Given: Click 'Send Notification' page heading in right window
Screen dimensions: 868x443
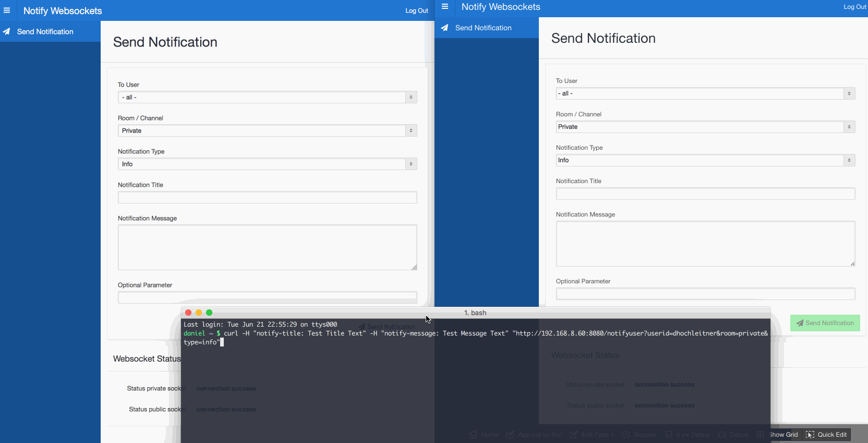Looking at the screenshot, I should pyautogui.click(x=604, y=39).
